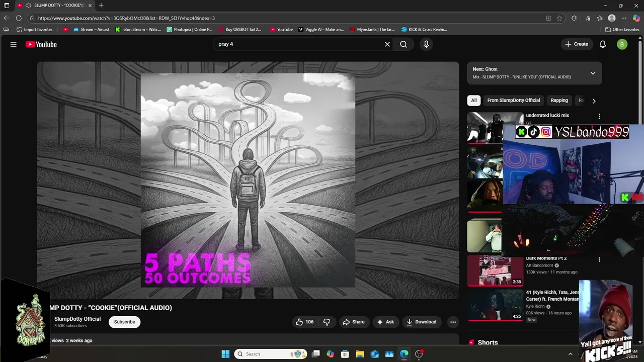
Task: Clear the search box with X
Action: (387, 44)
